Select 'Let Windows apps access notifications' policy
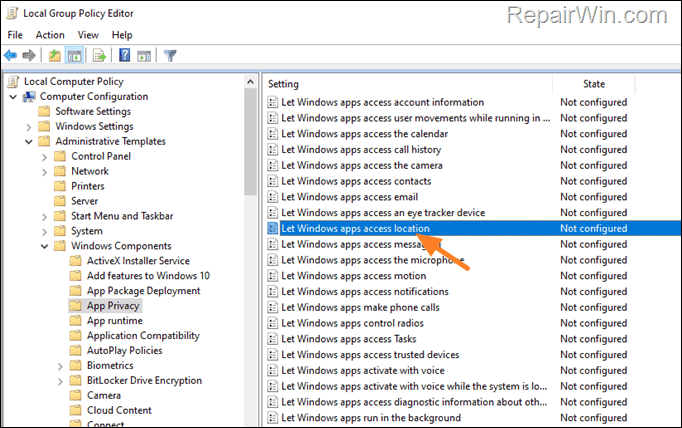The width and height of the screenshot is (682, 428). tap(365, 291)
